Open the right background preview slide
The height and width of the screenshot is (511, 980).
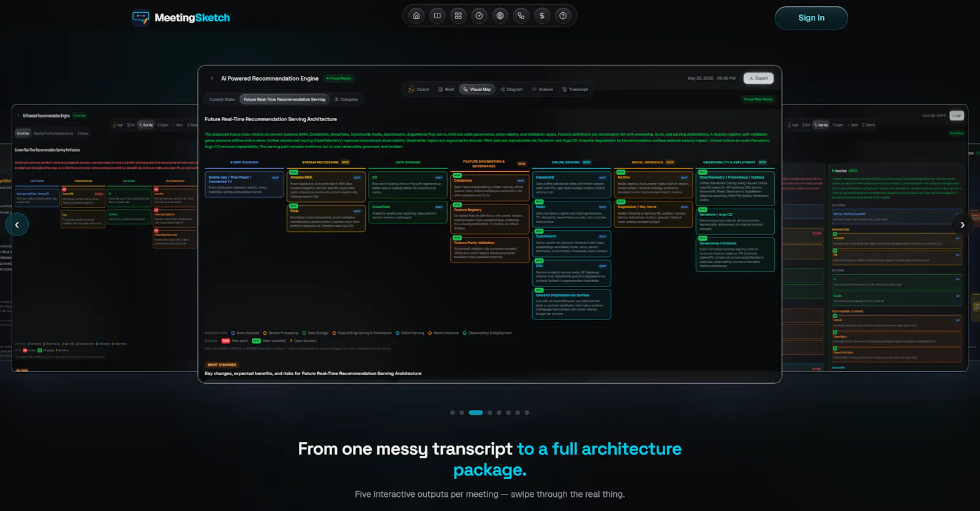[x=875, y=237]
